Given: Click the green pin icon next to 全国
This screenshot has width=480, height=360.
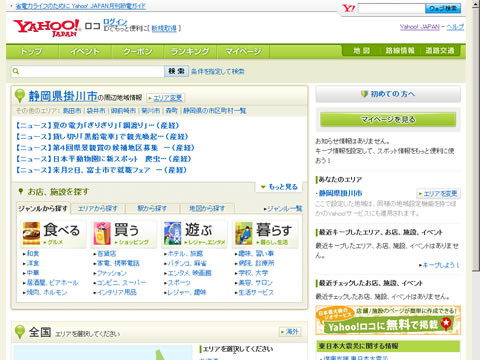Looking at the screenshot, I should (20, 332).
